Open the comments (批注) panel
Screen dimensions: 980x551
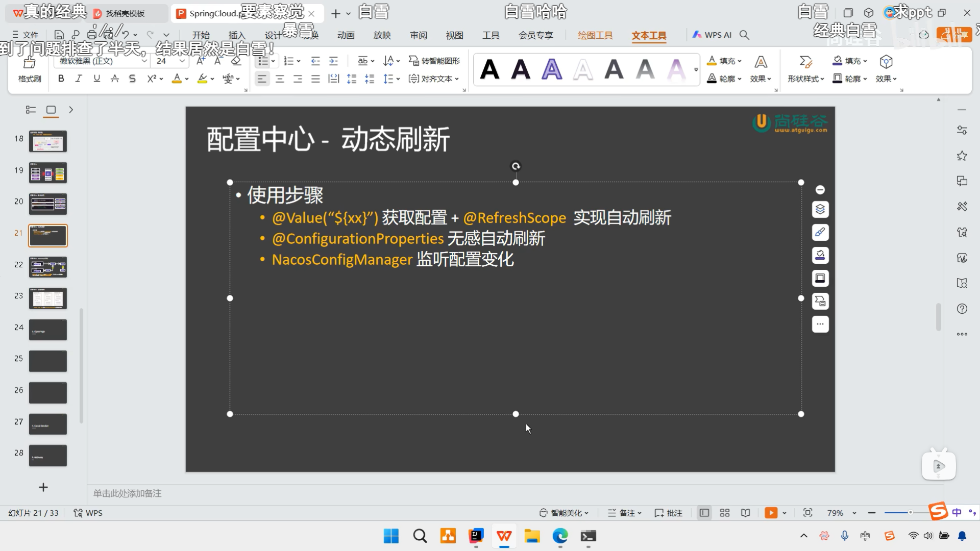point(668,513)
